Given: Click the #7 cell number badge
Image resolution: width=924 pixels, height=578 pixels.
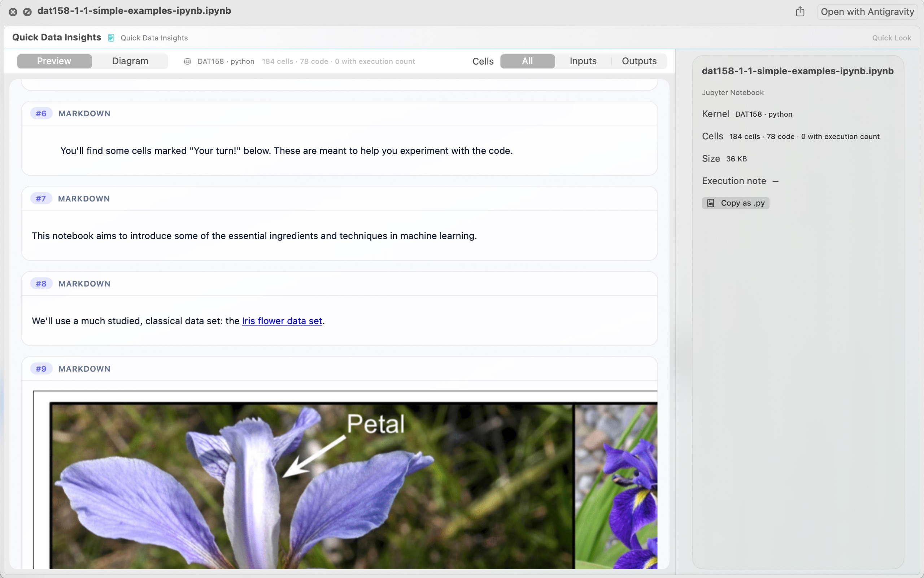Looking at the screenshot, I should pyautogui.click(x=41, y=199).
